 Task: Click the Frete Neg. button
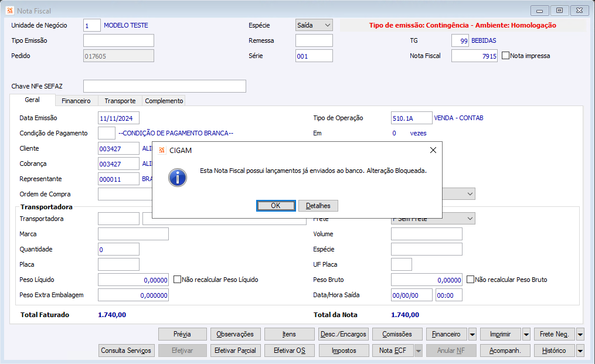point(555,334)
